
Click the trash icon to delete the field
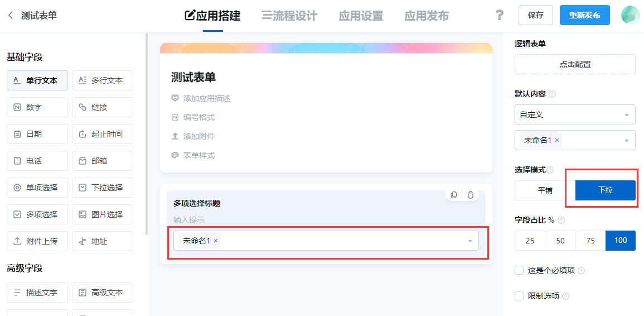pyautogui.click(x=471, y=195)
